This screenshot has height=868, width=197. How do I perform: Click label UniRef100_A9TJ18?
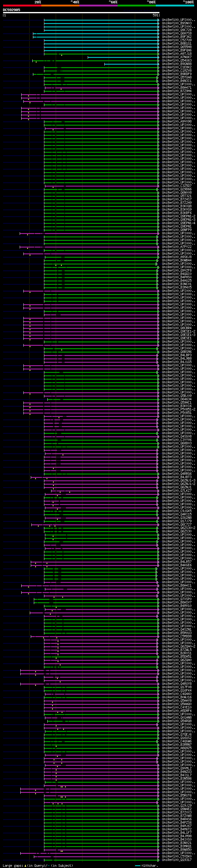[177, 54]
